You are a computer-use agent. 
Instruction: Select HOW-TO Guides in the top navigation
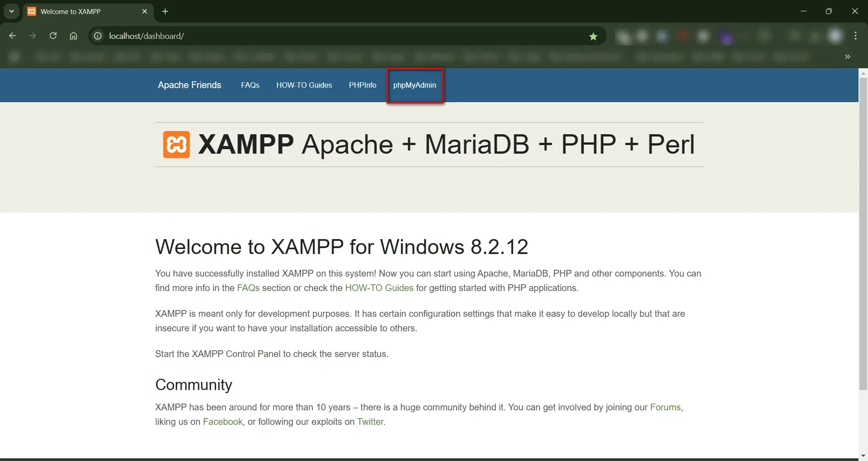tap(304, 85)
